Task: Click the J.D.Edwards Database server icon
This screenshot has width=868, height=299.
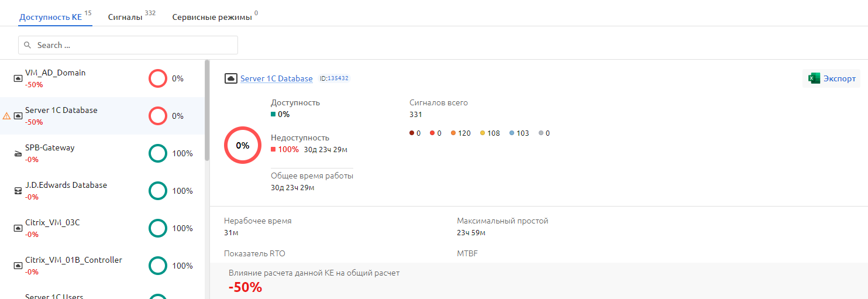Action: click(x=18, y=191)
